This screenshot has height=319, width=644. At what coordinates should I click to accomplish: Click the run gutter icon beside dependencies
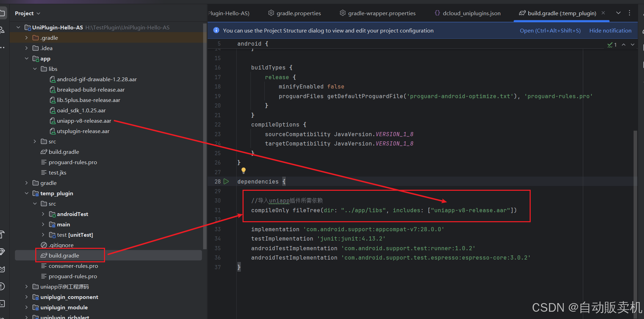point(226,181)
